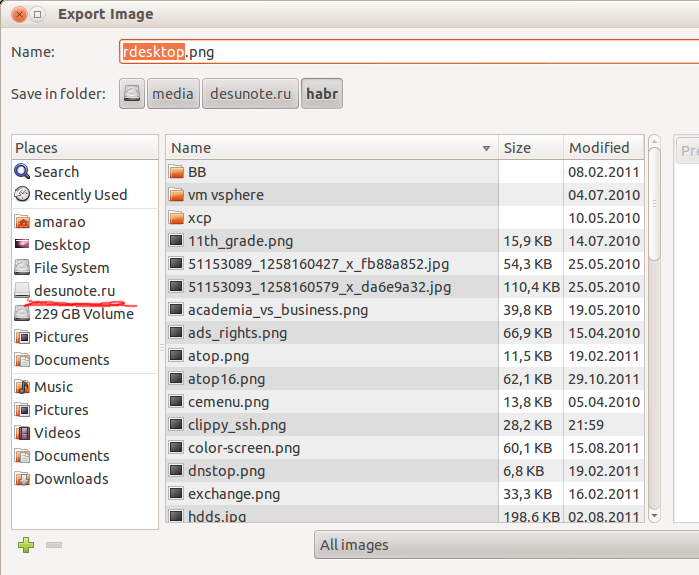Click the 229 GB Volume drive icon

point(23,314)
